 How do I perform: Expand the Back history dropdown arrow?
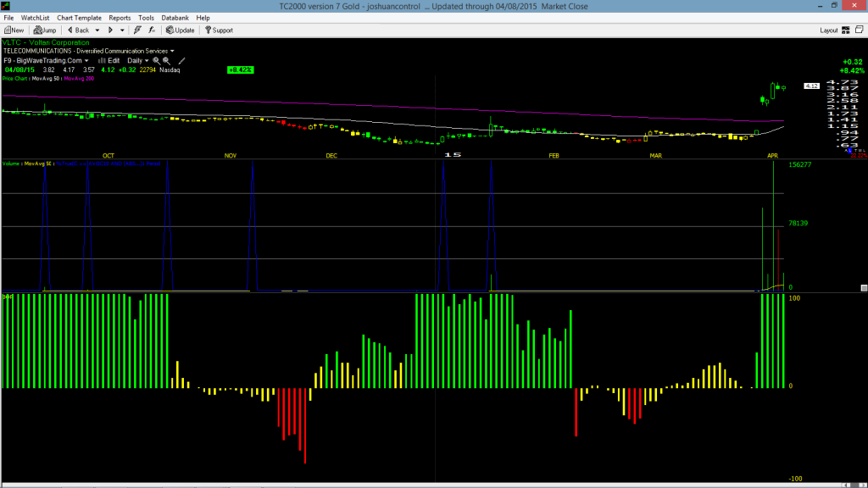(x=97, y=30)
